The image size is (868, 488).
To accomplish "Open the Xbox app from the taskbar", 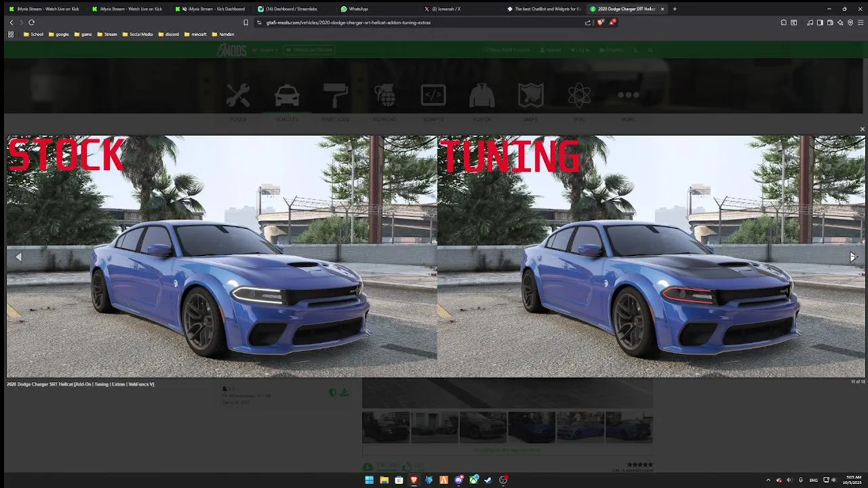I will point(473,480).
